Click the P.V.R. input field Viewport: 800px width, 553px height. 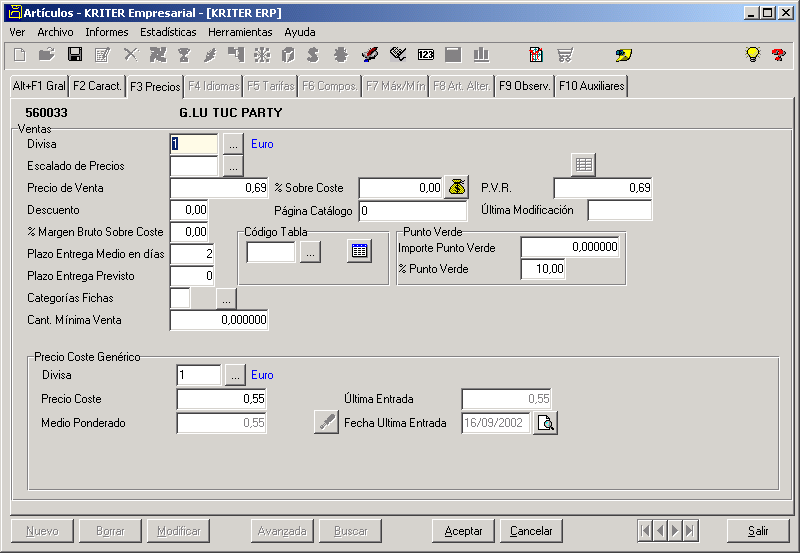point(603,188)
